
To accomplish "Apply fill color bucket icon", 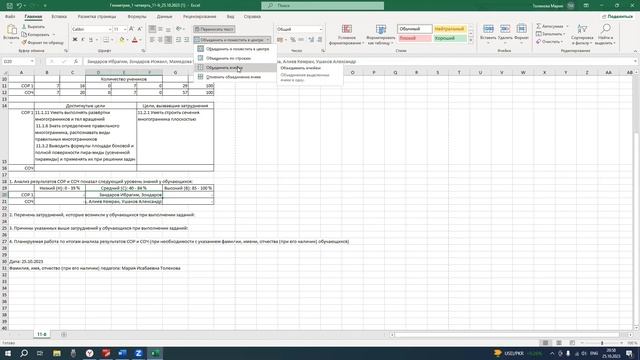I will coord(122,40).
